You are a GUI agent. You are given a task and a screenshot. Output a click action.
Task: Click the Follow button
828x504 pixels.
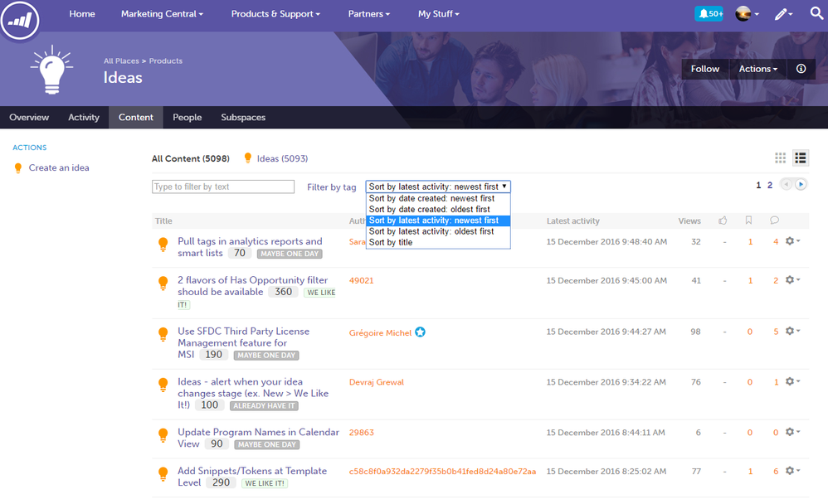click(705, 69)
